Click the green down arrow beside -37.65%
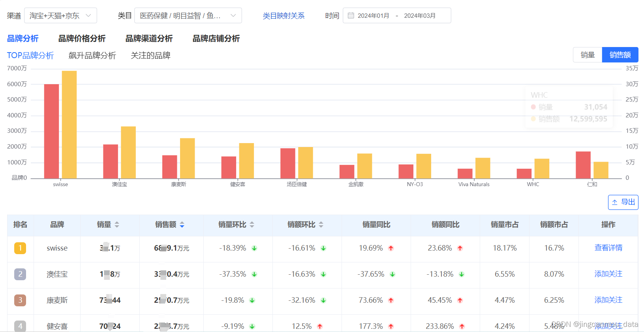The width and height of the screenshot is (644, 332). tap(392, 274)
